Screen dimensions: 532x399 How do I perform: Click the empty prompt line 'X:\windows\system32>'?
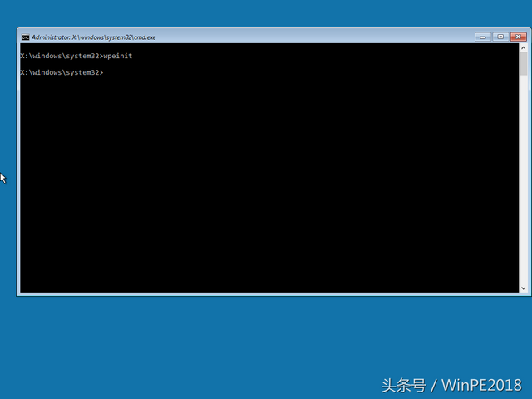[x=62, y=72]
